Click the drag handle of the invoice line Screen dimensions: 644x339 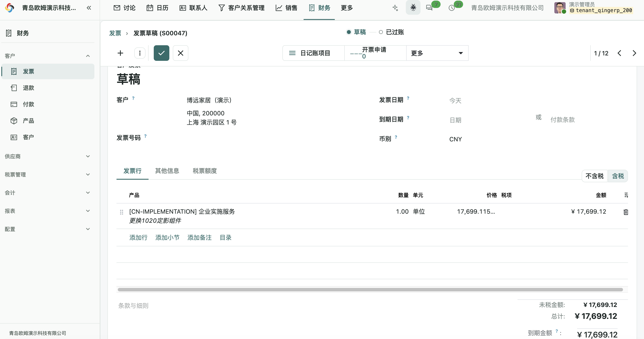click(x=121, y=212)
